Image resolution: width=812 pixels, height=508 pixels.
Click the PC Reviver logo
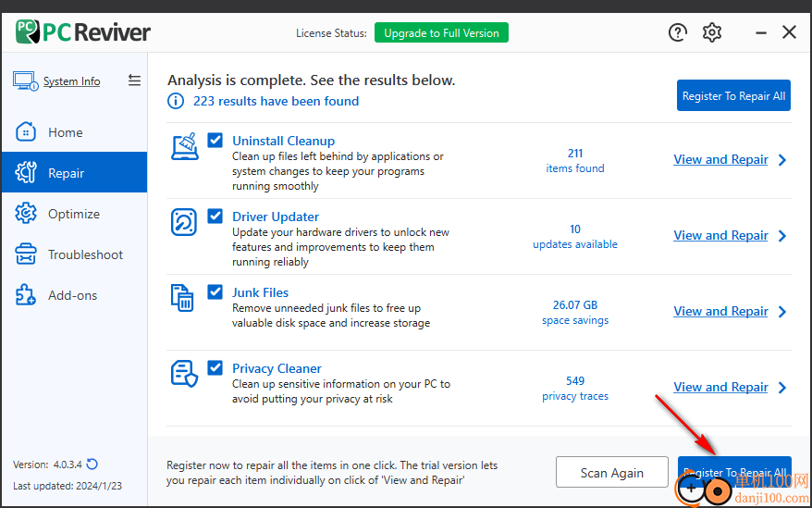(83, 32)
